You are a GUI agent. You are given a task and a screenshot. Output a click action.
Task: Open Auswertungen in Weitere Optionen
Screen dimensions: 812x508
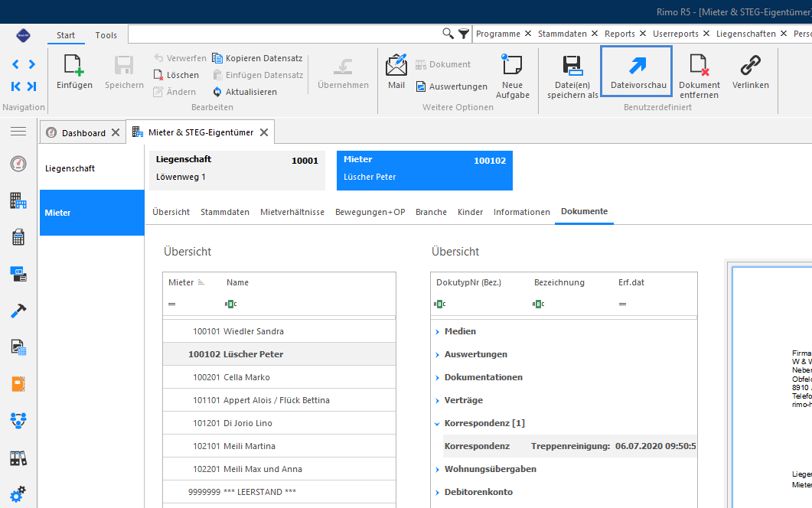(x=452, y=86)
